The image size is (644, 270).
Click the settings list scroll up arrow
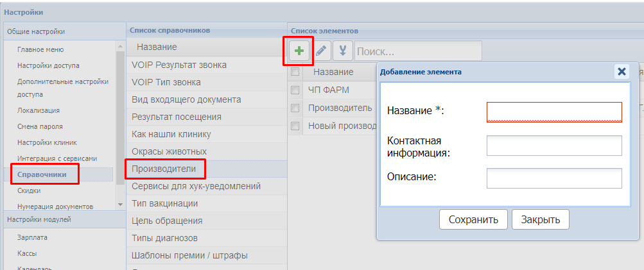[119, 46]
